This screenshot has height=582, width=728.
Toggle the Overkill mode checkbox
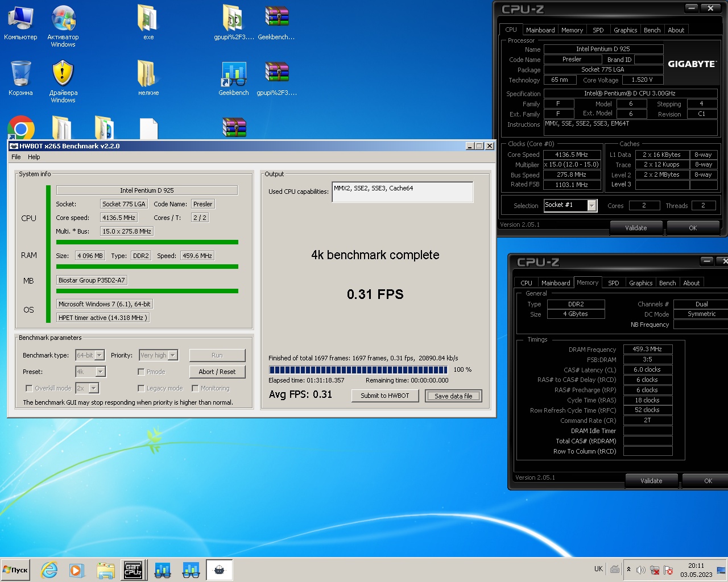click(x=29, y=388)
